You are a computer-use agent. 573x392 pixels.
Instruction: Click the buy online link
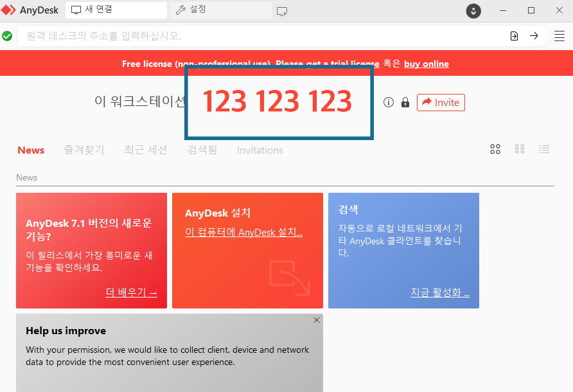pyautogui.click(x=427, y=64)
